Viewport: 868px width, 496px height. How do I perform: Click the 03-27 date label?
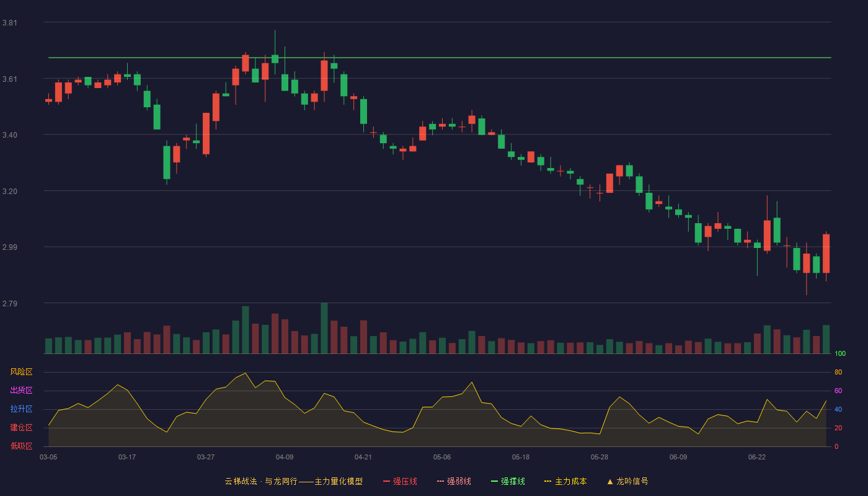pos(206,457)
